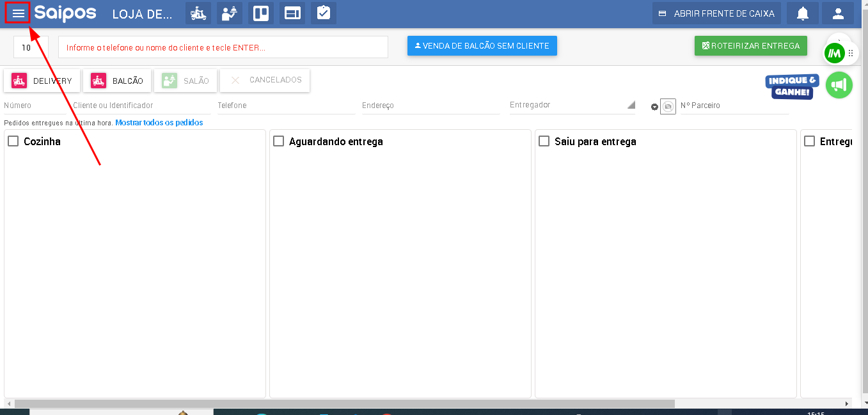
Task: Select the Delivery filter tab
Action: pyautogui.click(x=42, y=81)
